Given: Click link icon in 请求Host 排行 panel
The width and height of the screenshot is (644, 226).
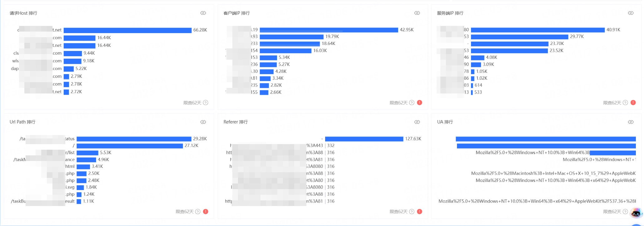Looking at the screenshot, I should [x=203, y=13].
